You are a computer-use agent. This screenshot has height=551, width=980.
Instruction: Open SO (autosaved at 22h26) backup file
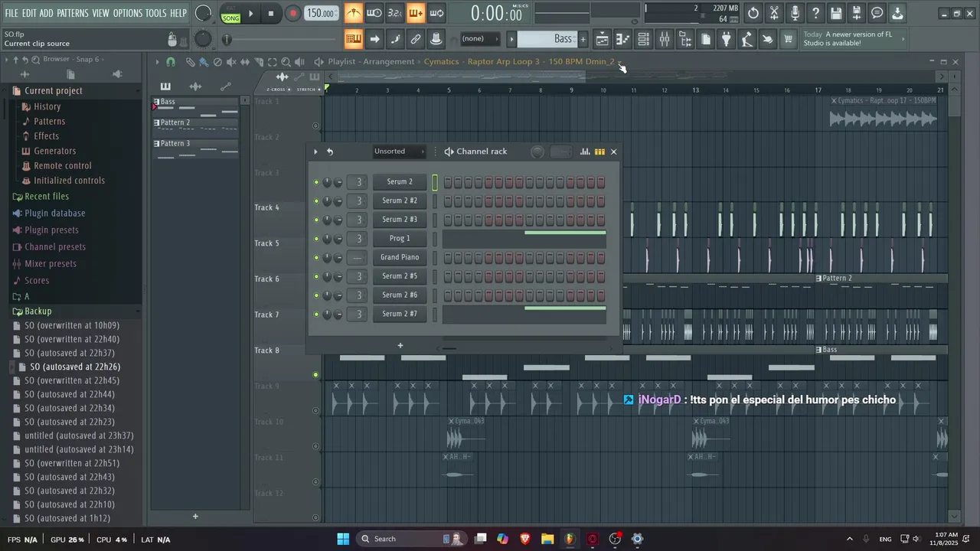click(75, 367)
